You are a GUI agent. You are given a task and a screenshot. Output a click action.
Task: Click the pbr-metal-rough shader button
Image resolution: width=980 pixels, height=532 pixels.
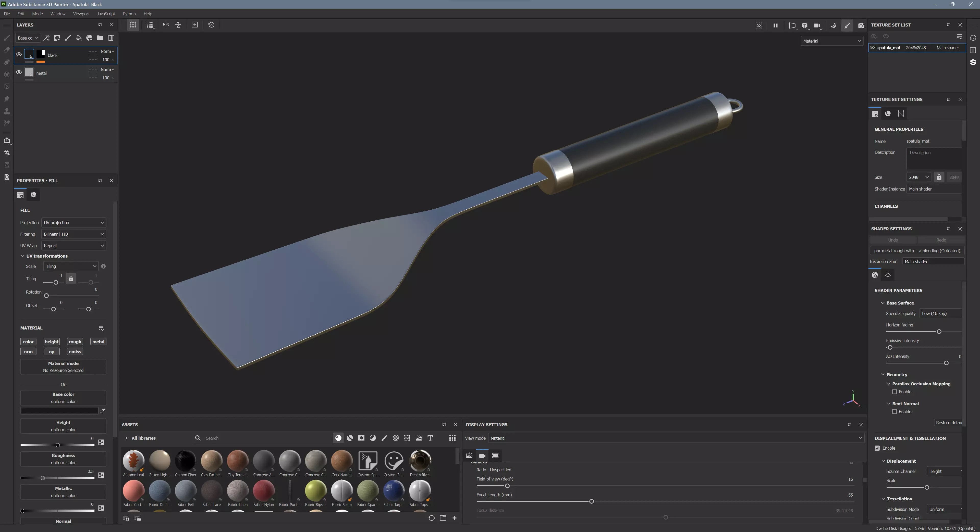point(917,251)
